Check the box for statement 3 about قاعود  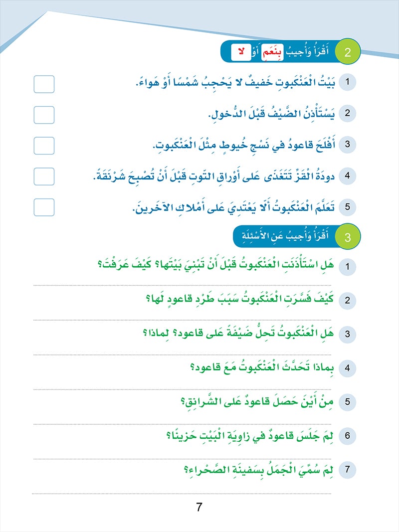pyautogui.click(x=44, y=146)
